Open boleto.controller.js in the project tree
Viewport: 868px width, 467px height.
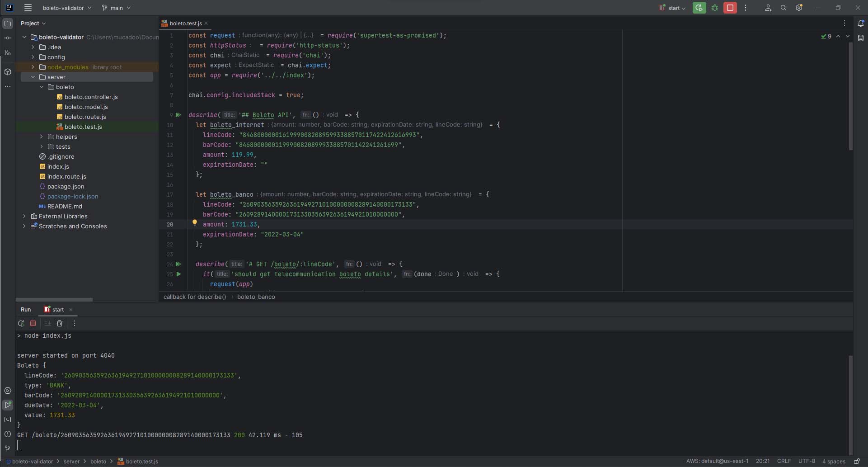click(x=91, y=97)
